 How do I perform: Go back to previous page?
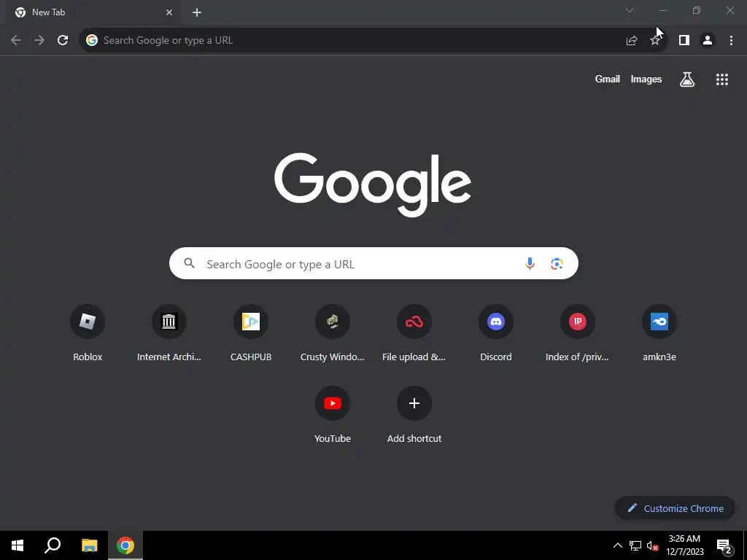[x=16, y=41]
